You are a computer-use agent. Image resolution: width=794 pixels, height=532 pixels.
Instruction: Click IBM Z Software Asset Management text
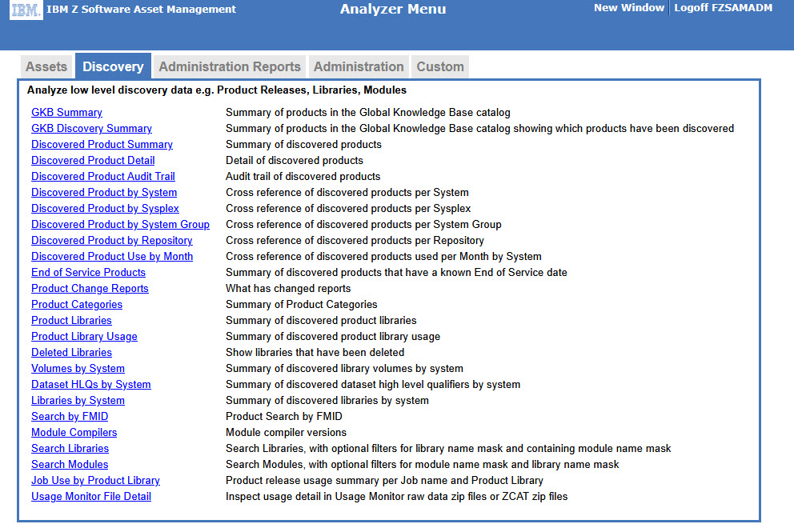tap(142, 9)
